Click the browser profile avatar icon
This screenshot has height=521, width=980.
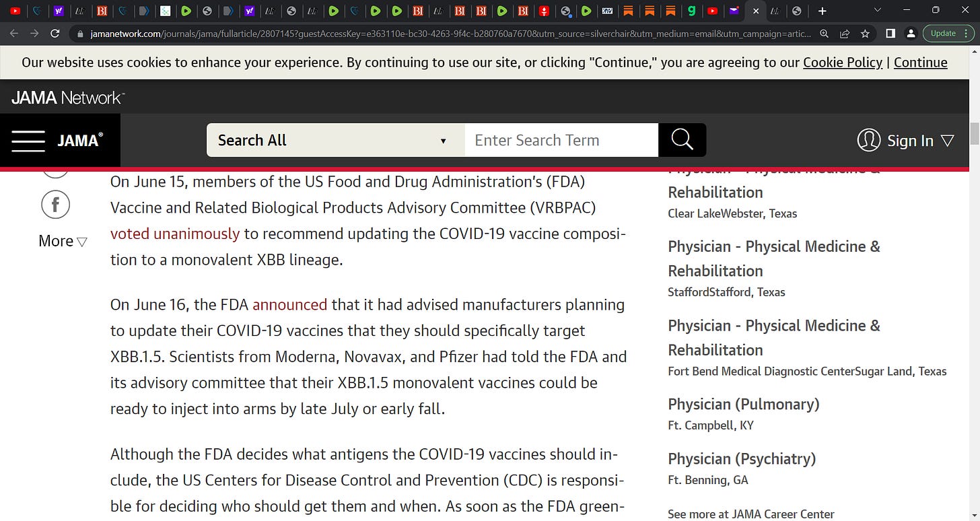click(911, 34)
